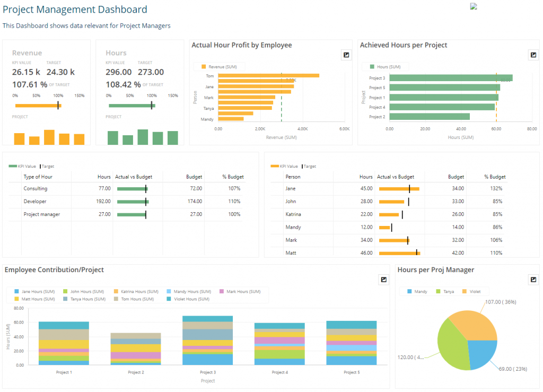The width and height of the screenshot is (543, 392).
Task: Toggle Tanya slice in pie chart legend
Action: click(445, 292)
